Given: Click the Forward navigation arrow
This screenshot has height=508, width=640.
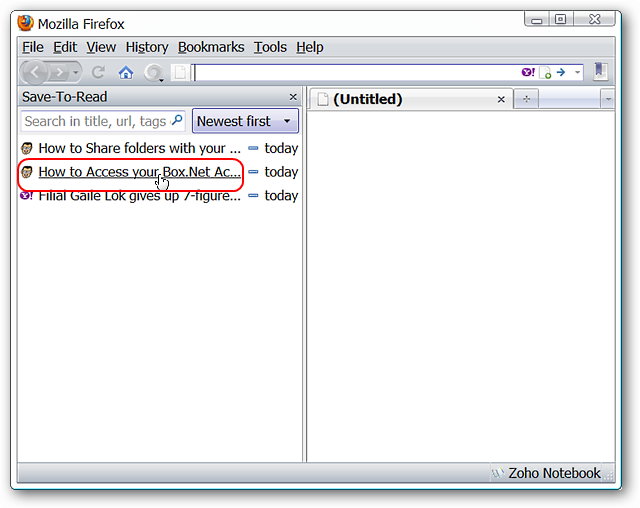Looking at the screenshot, I should [x=60, y=73].
